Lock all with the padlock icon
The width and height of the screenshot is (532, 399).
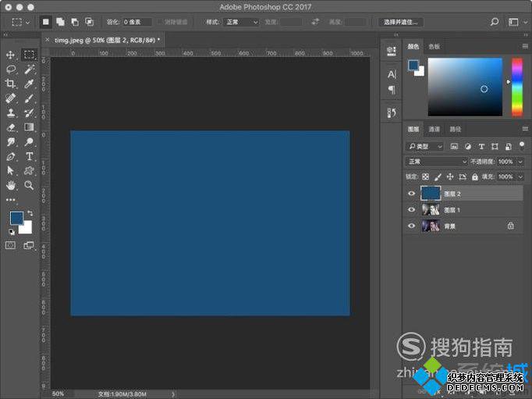pyautogui.click(x=474, y=176)
